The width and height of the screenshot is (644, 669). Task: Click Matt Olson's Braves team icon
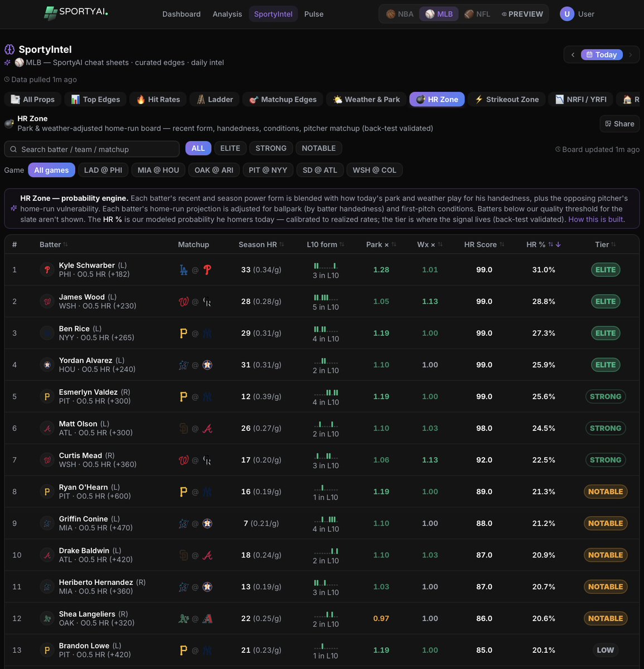click(47, 429)
